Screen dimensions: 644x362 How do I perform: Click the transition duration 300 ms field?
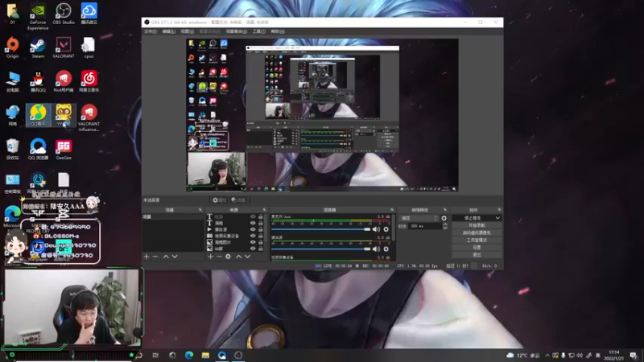coord(425,226)
